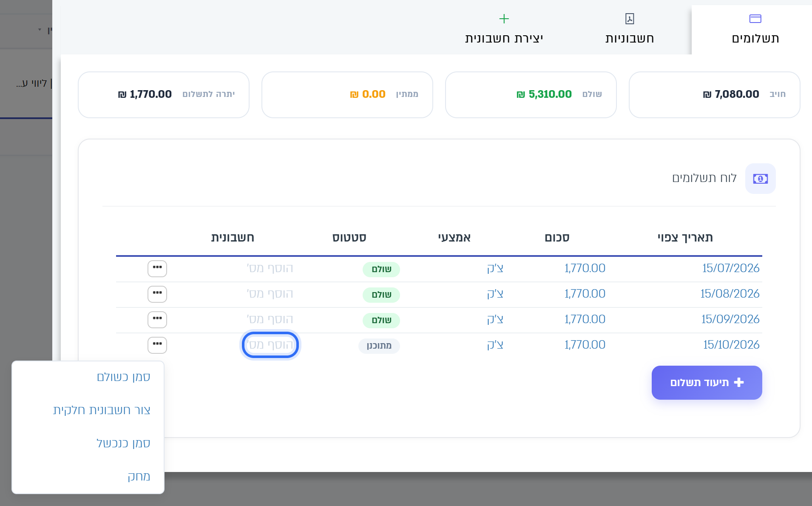Click the שולם status badge for 15/08/2026
This screenshot has width=812, height=506.
coord(381,295)
